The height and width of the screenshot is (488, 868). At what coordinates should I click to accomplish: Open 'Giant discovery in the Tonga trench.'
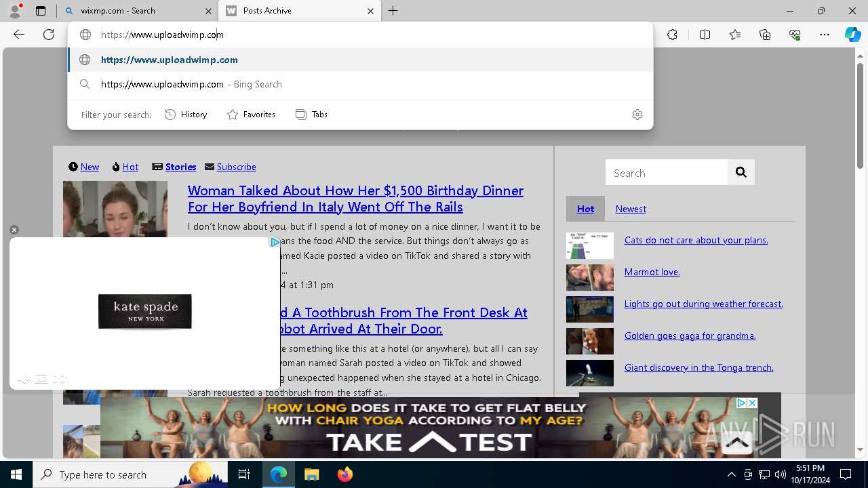point(698,367)
